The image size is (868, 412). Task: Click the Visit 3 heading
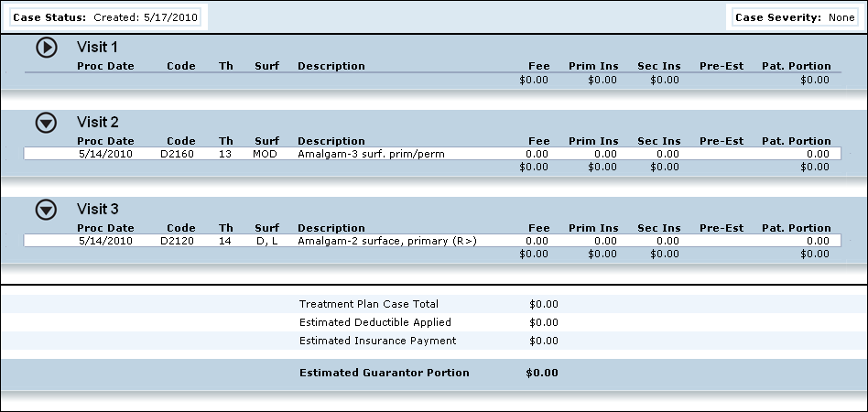coord(98,209)
